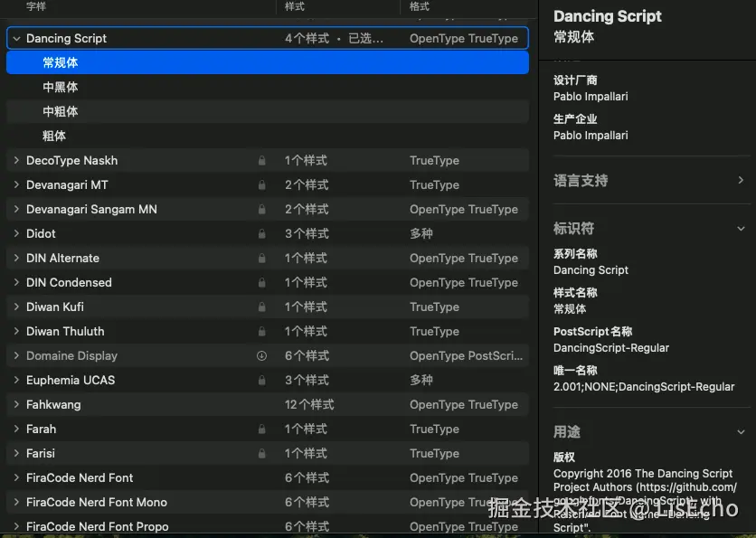The image size is (756, 538).
Task: Expand the Devanagari Sangam MN family
Action: tap(16, 209)
